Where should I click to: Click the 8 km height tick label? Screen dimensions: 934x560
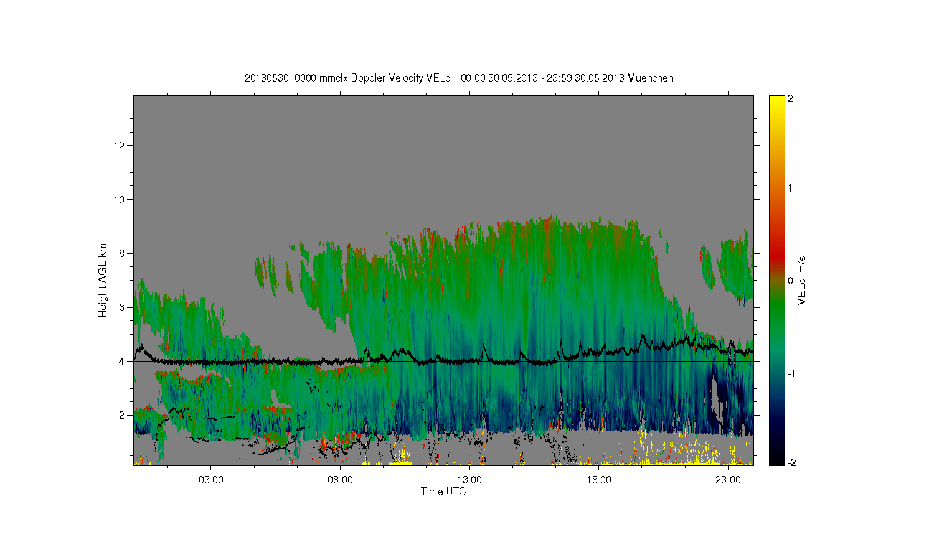(123, 253)
